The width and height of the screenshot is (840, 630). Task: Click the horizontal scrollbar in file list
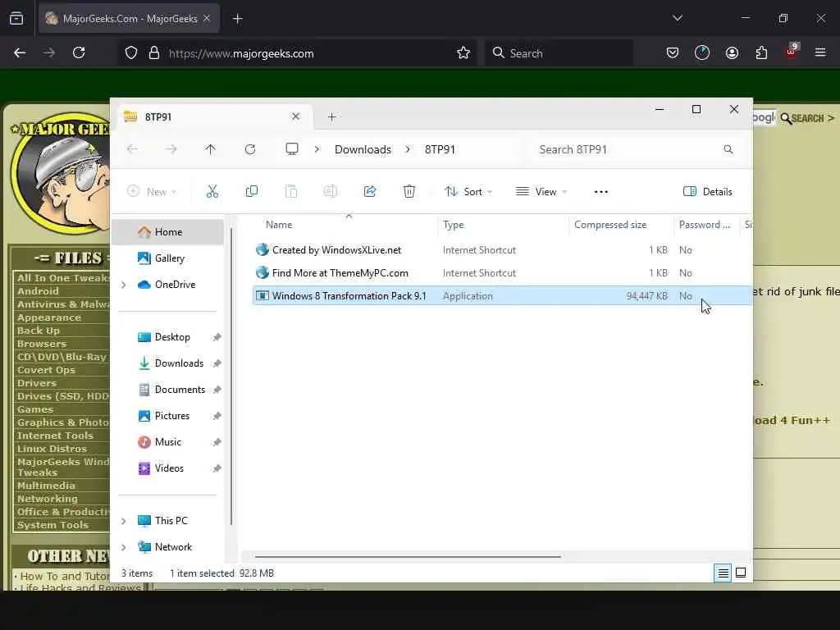tap(408, 557)
